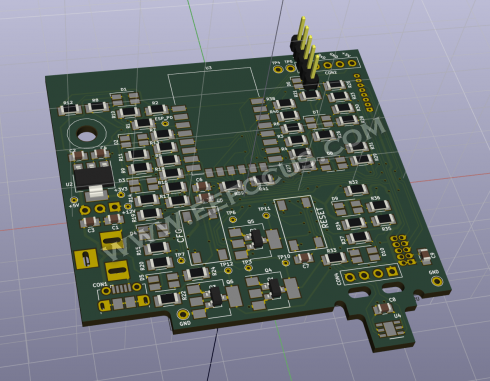Click the TP6 test point

pyautogui.click(x=233, y=219)
